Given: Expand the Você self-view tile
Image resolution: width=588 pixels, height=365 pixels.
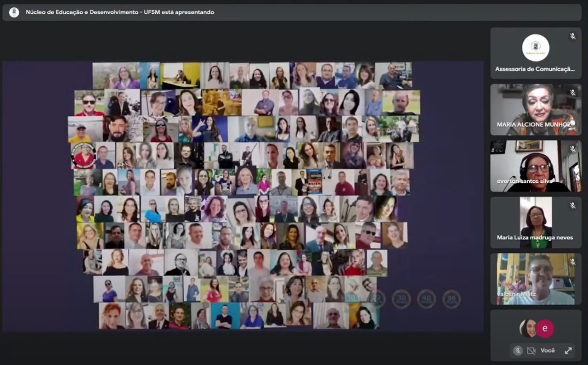Looking at the screenshot, I should click(568, 350).
